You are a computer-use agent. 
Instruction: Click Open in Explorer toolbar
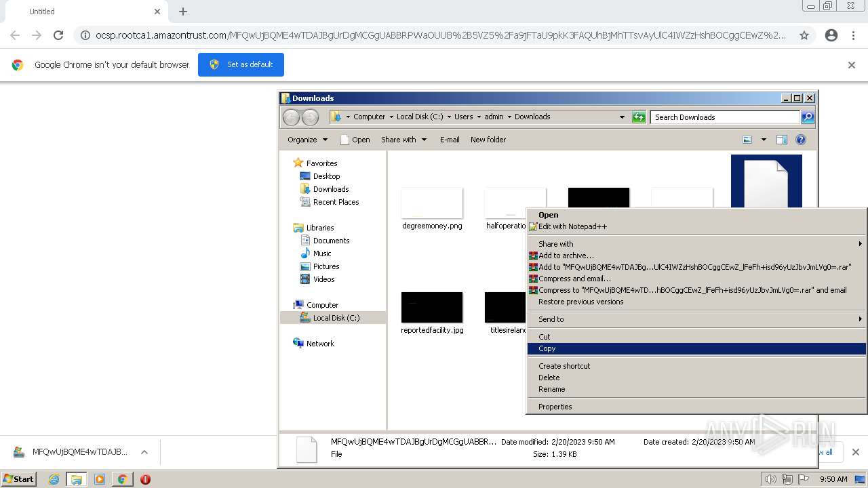355,140
